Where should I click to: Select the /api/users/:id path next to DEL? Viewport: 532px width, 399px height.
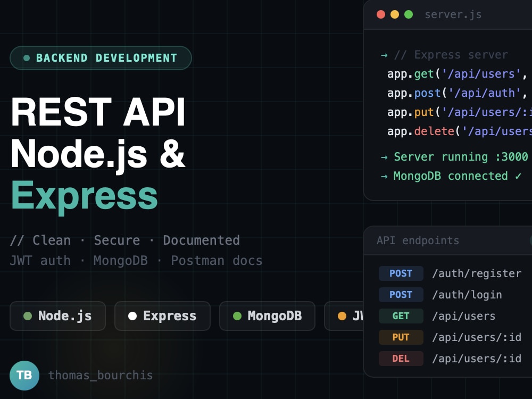point(477,359)
